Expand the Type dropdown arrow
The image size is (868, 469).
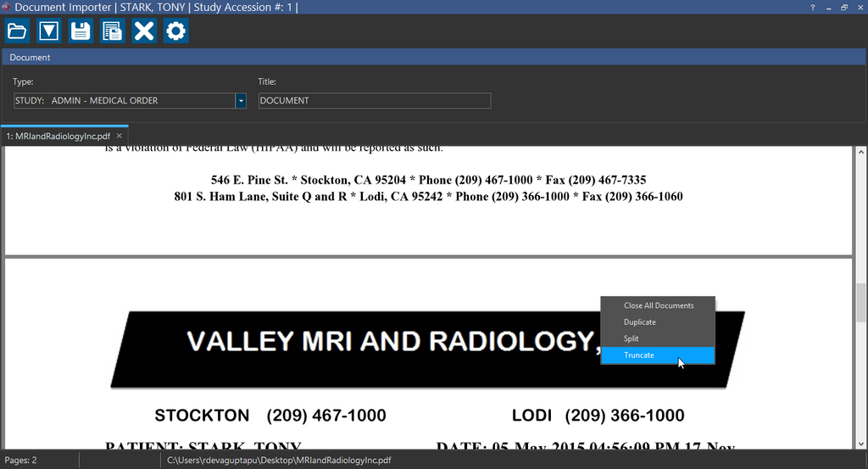(x=241, y=101)
